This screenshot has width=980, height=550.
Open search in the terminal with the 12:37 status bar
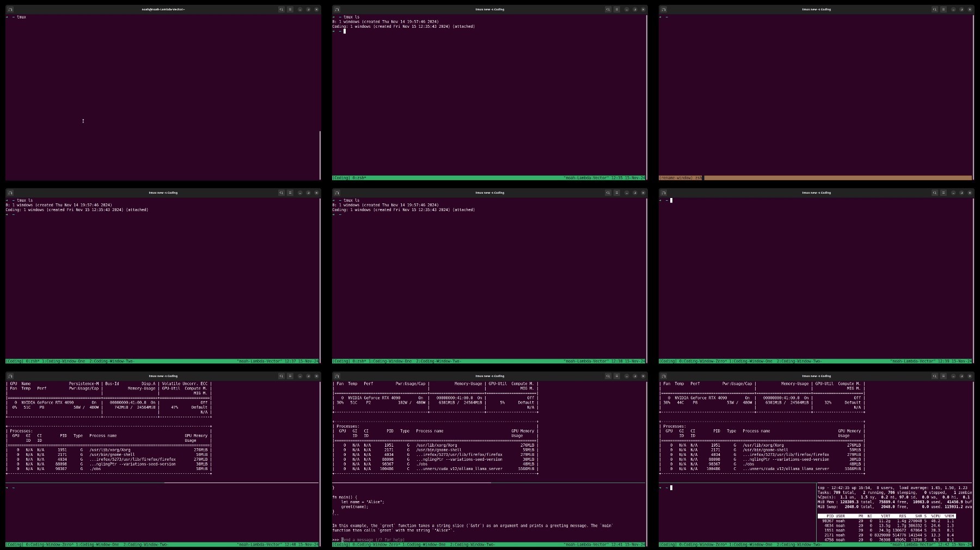point(281,193)
